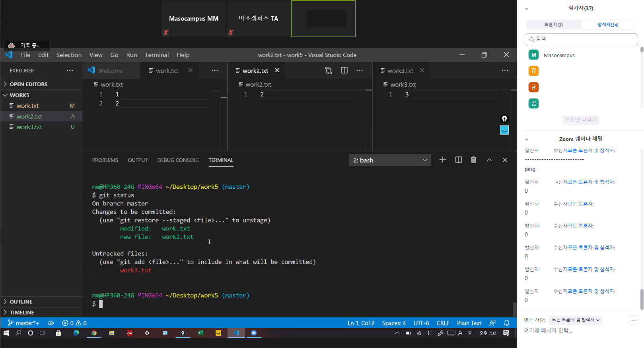The image size is (644, 348).
Task: Switch to the 토론자(3) panelists tab
Action: click(553, 25)
